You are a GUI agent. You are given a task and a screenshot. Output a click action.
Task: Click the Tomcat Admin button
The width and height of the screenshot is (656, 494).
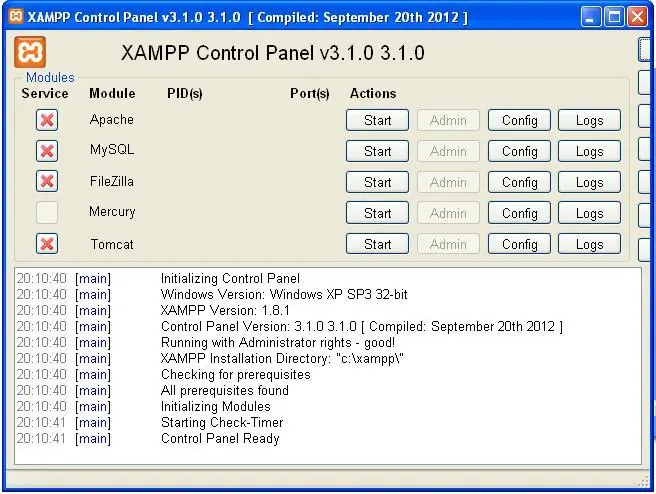click(x=448, y=244)
